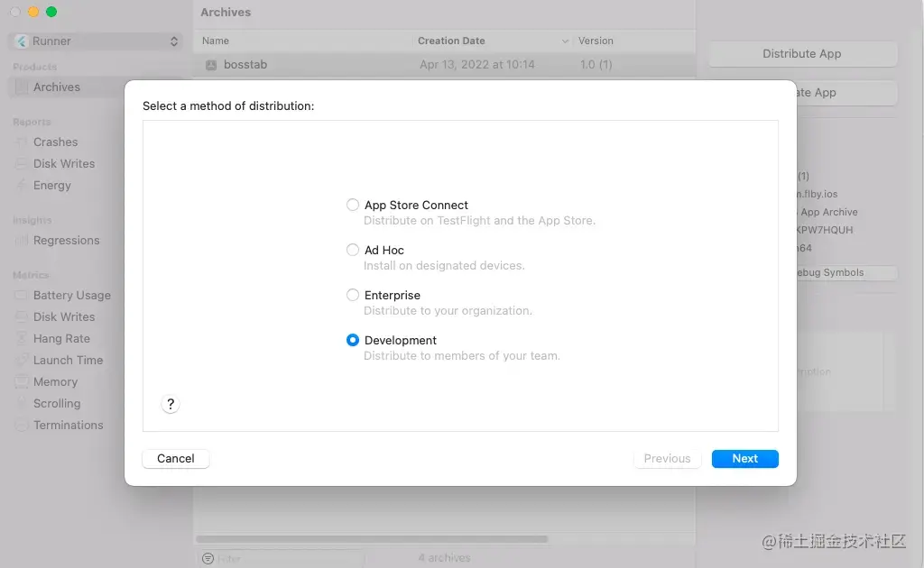Image resolution: width=924 pixels, height=568 pixels.
Task: Click the green zoom window button
Action: pyautogui.click(x=51, y=12)
